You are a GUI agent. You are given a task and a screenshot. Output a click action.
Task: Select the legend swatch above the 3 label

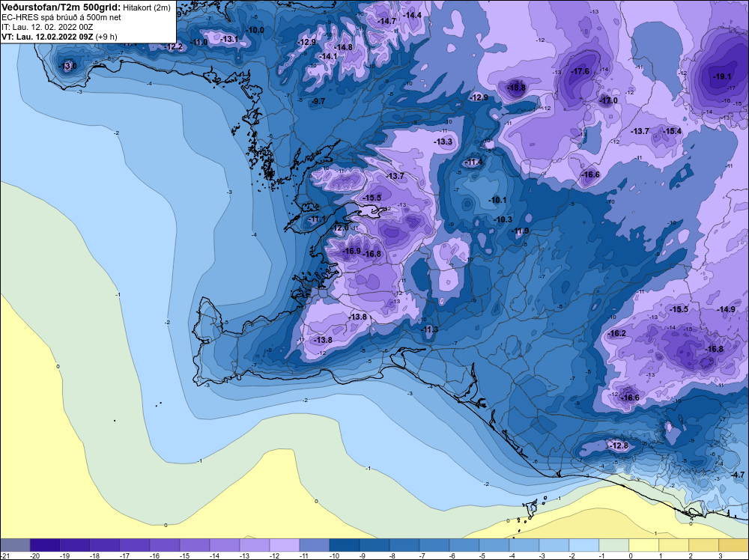(x=734, y=545)
